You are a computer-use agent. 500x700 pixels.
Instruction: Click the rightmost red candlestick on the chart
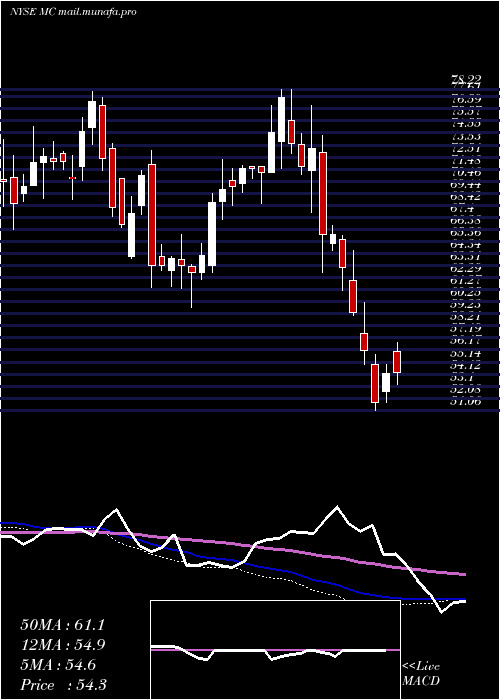397,362
